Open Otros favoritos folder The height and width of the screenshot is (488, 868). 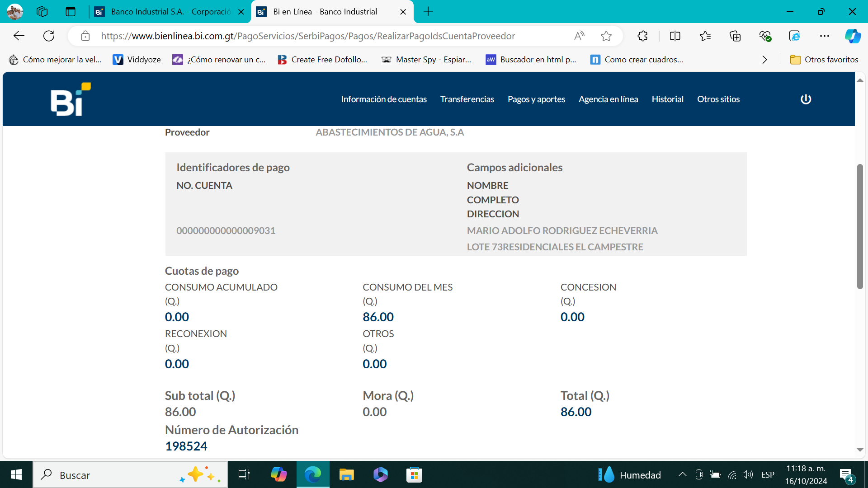coord(824,60)
